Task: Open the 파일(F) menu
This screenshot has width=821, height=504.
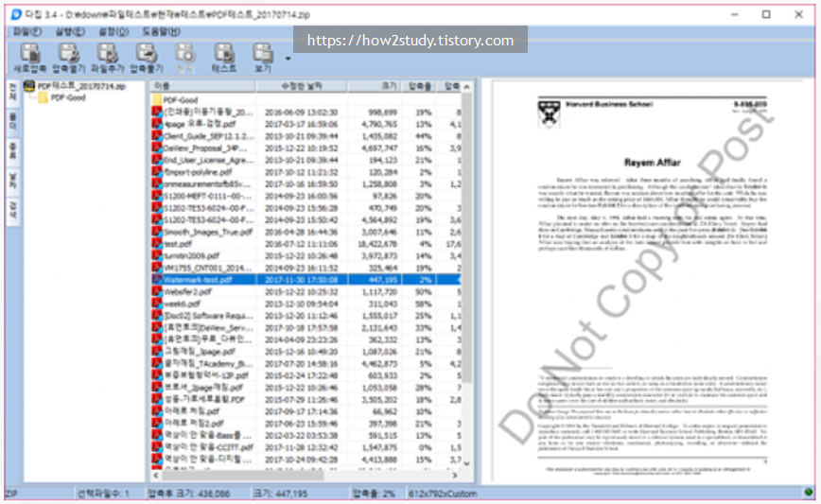Action: click(x=27, y=31)
